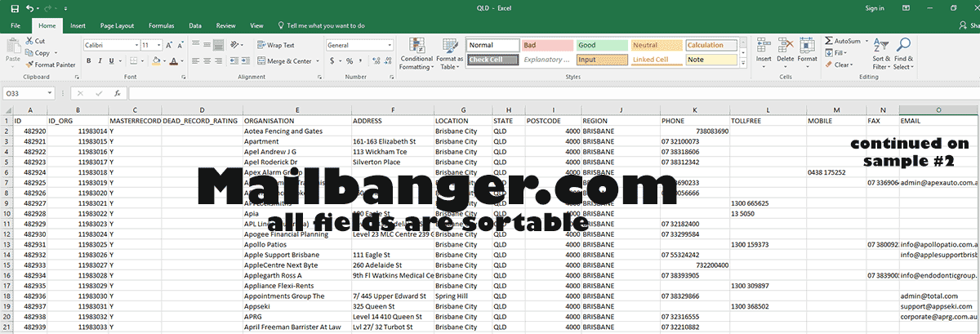Screen dimensions: 980x334
Task: Toggle Bold formatting
Action: (x=88, y=60)
